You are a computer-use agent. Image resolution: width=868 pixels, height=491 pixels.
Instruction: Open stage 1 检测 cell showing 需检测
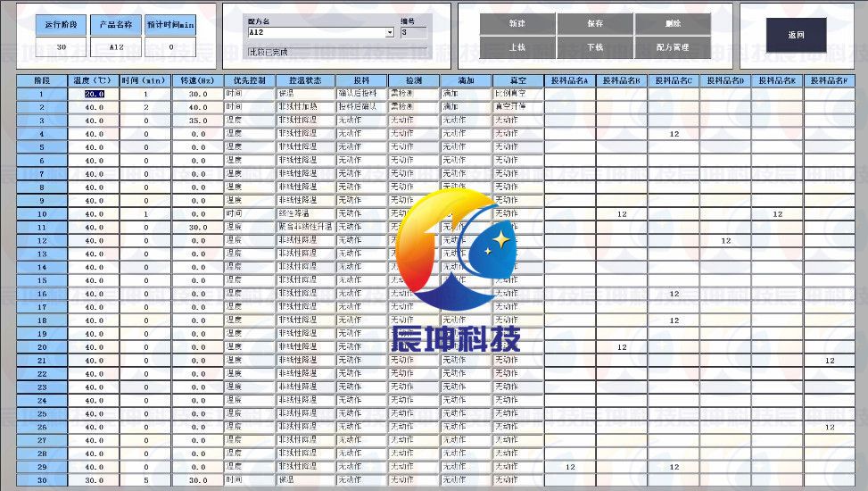(414, 94)
